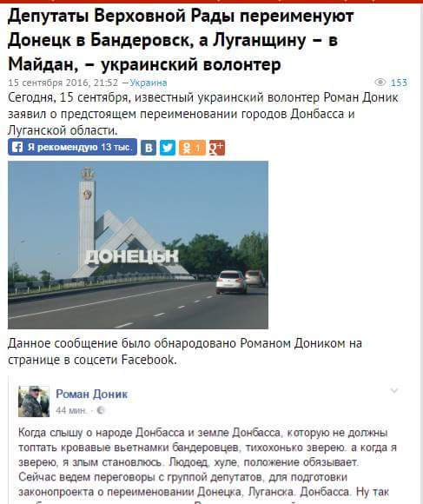Open Роман Доник profile picture
The width and height of the screenshot is (423, 504).
(34, 401)
